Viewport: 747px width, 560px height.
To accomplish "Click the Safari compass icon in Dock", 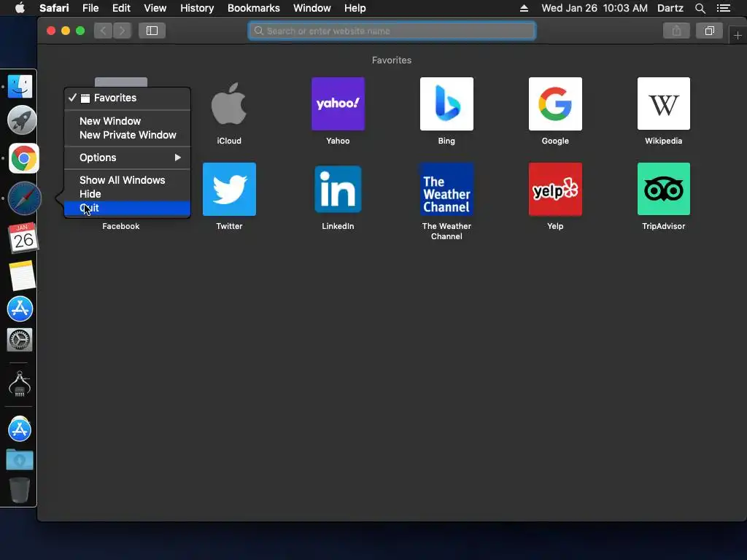I will (24, 198).
